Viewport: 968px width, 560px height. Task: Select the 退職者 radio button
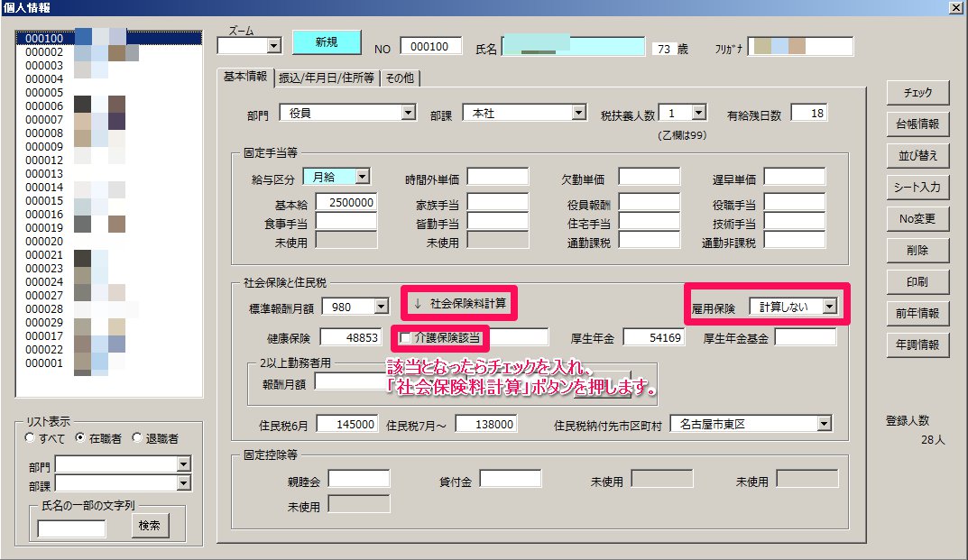pos(137,437)
